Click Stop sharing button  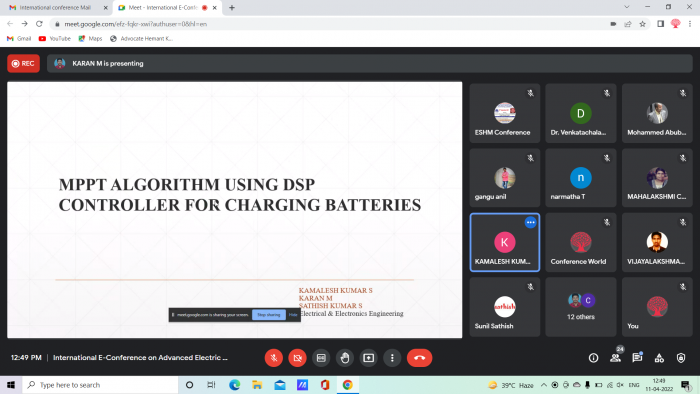269,315
